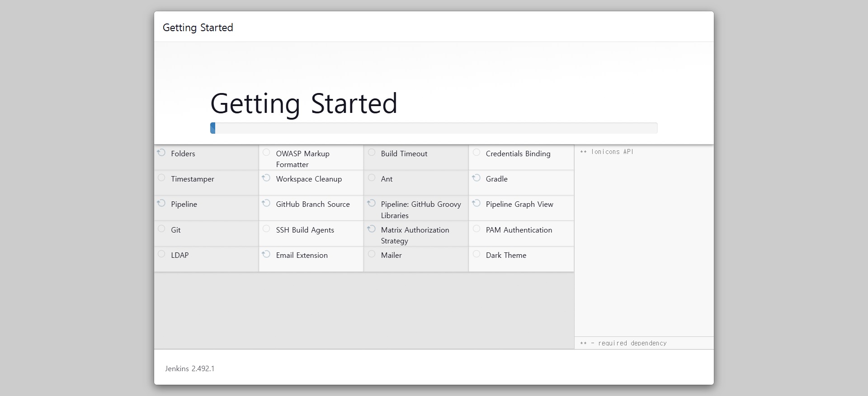Click the GitHub Branch Source spinner icon
This screenshot has height=396, width=868.
click(x=266, y=203)
